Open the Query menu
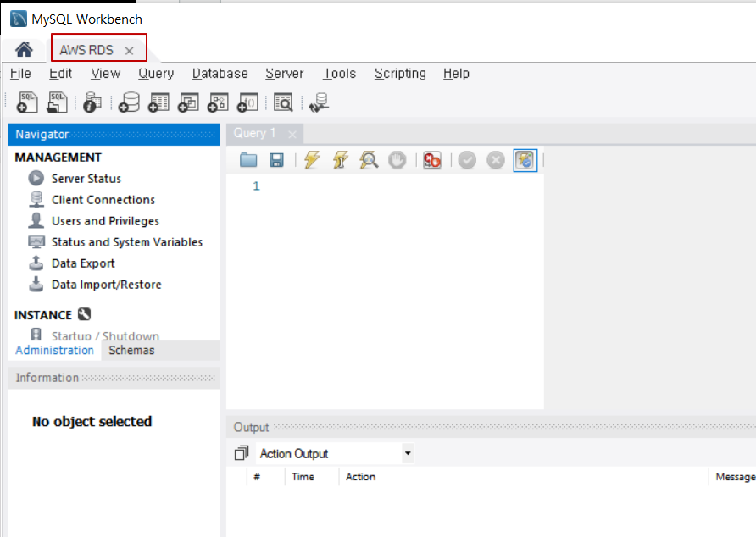This screenshot has height=537, width=756. click(x=156, y=74)
